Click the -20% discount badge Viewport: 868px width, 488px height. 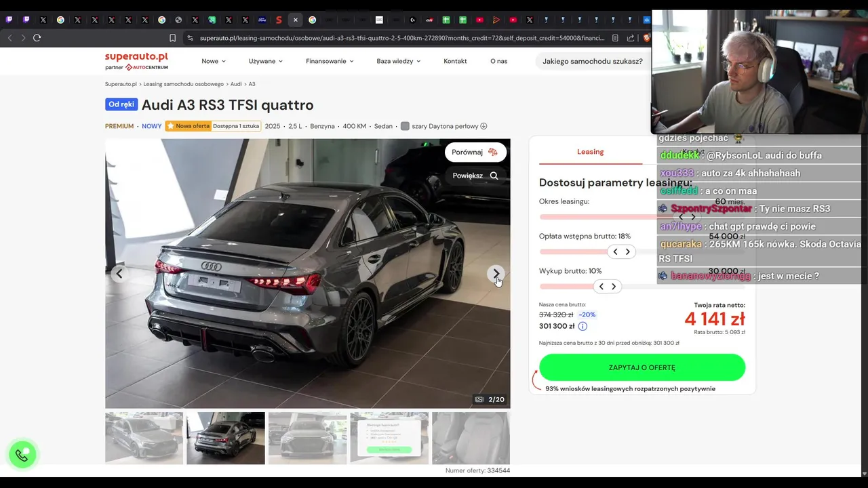point(587,314)
